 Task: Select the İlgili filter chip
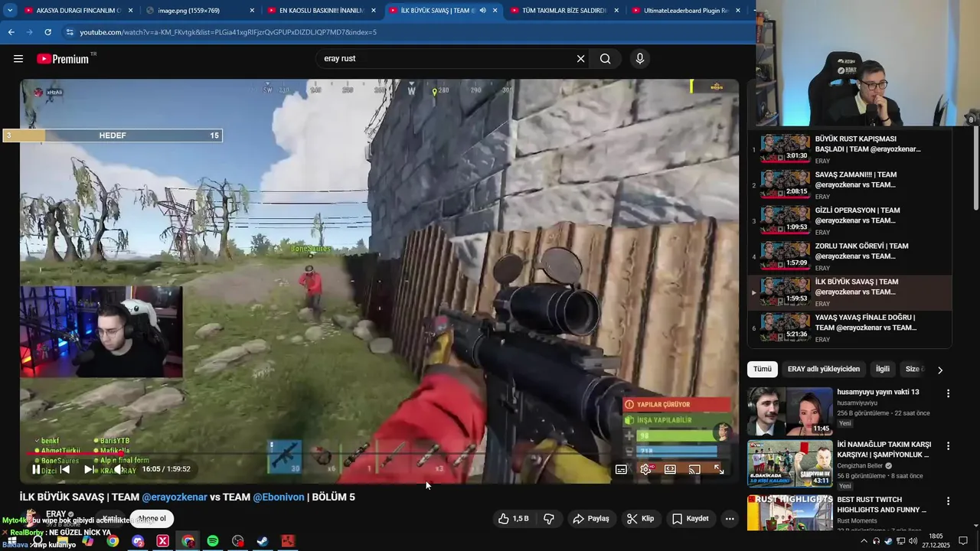point(883,369)
